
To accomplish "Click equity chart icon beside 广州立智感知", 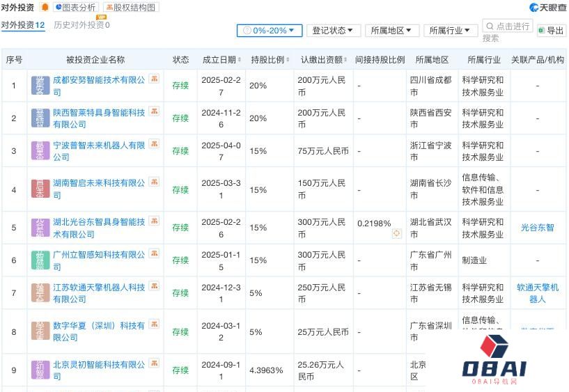I will coord(154,253).
